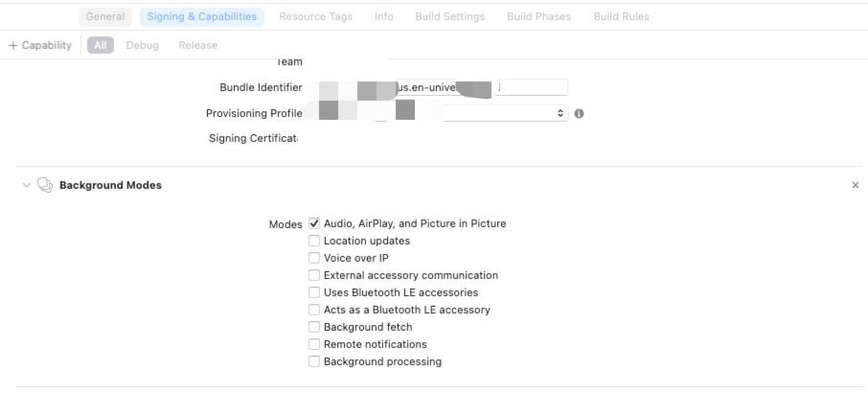868x393 pixels.
Task: Click the Background Modes capability icon
Action: 45,185
